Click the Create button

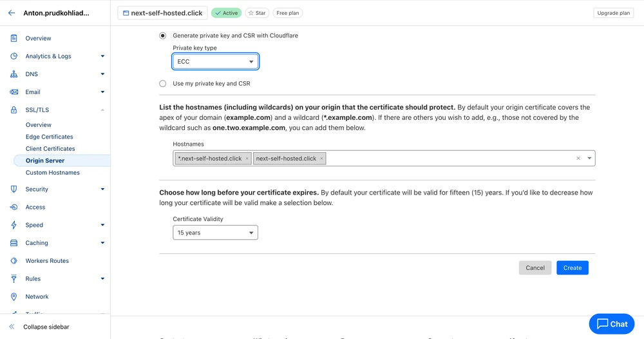(x=572, y=267)
